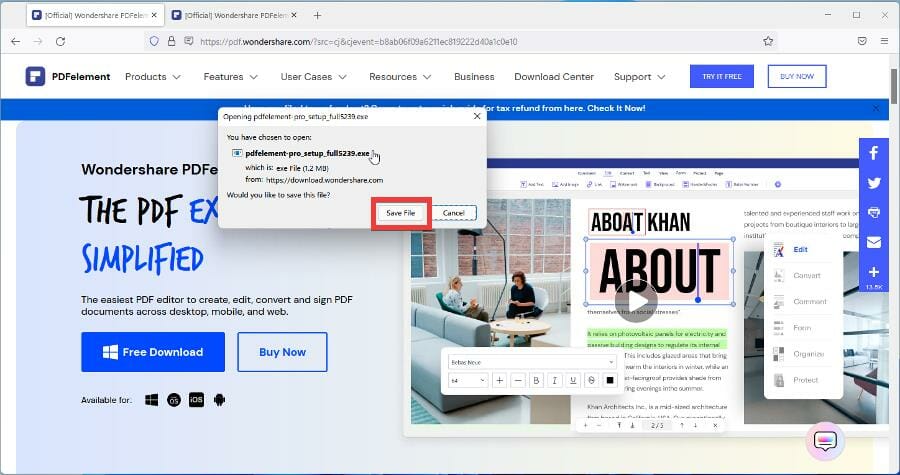
Task: Toggle Italic in the preview text toolbar
Action: (554, 380)
